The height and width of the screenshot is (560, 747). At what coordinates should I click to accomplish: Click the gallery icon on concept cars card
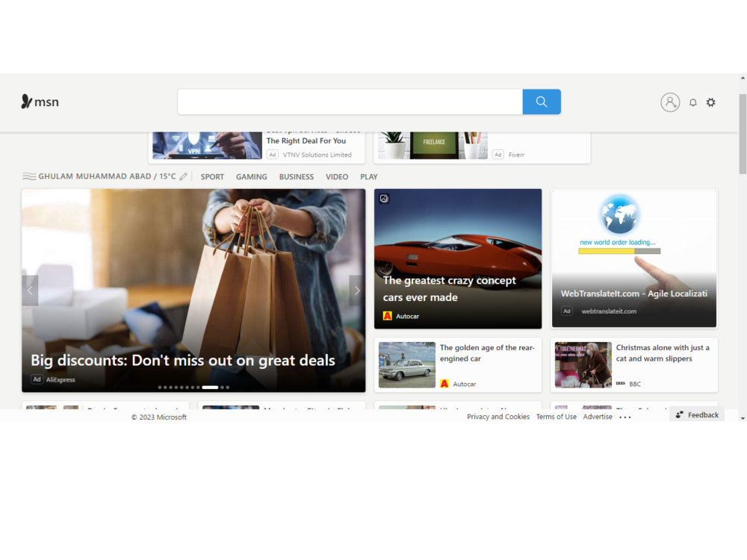pos(384,199)
